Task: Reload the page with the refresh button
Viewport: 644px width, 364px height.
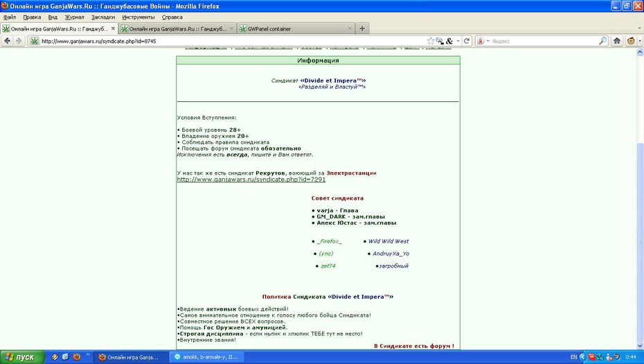Action: (x=467, y=41)
